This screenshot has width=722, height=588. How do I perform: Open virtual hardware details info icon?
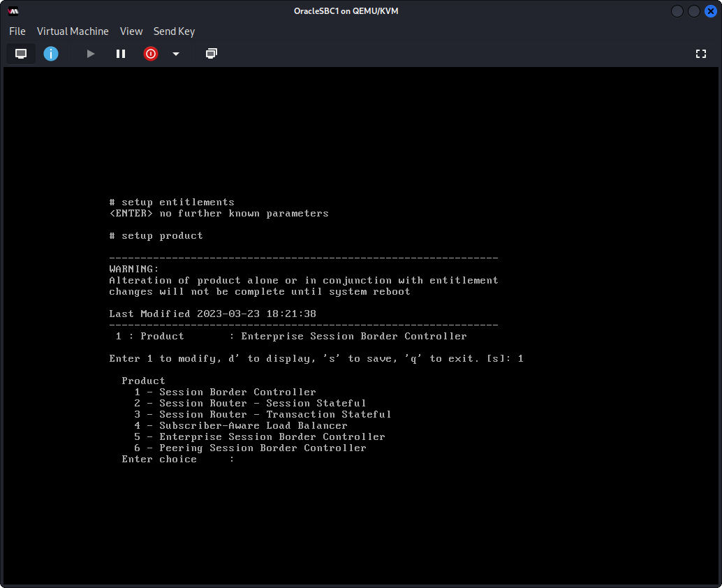(51, 54)
